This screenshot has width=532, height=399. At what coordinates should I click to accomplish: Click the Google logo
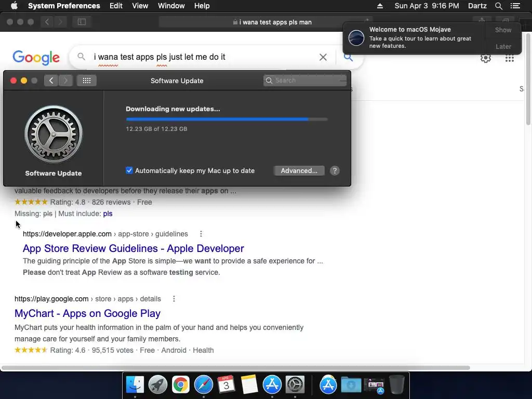[36, 58]
